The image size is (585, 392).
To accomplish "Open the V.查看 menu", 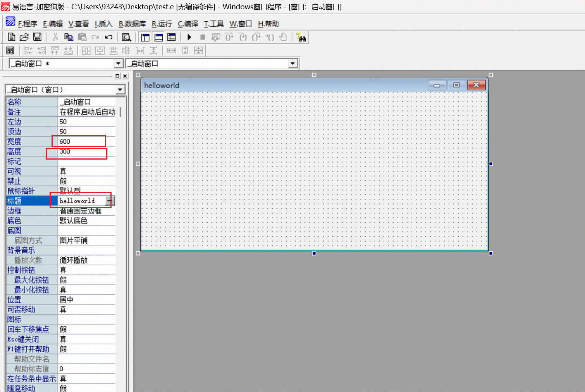I will click(79, 24).
